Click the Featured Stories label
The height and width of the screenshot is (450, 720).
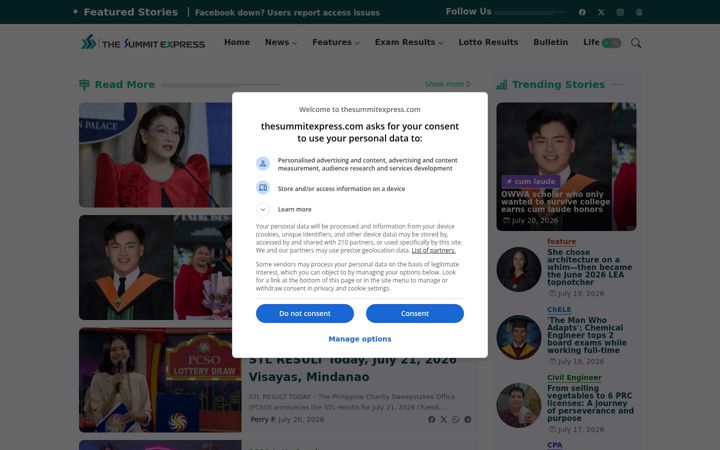pyautogui.click(x=130, y=12)
